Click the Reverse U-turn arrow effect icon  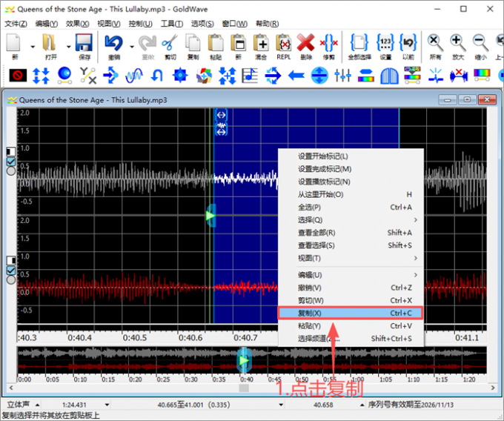[157, 76]
